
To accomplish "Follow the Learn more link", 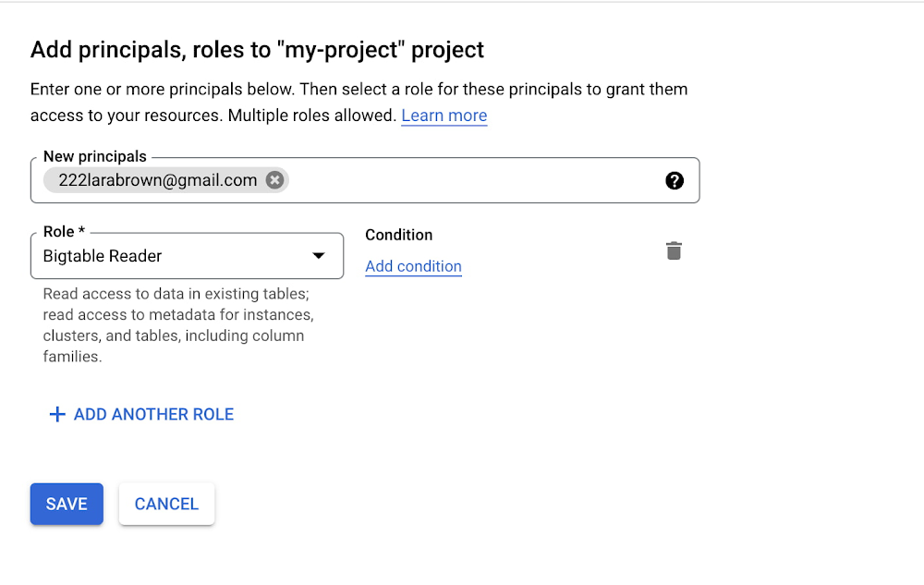I will pos(444,116).
